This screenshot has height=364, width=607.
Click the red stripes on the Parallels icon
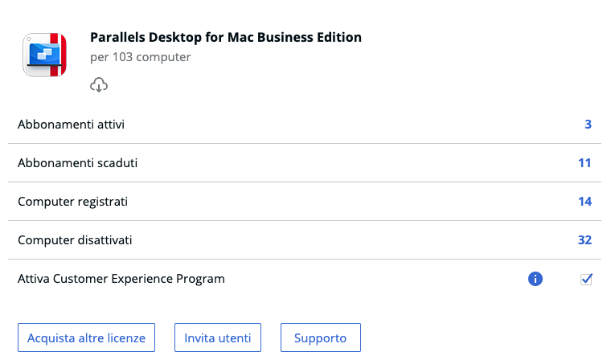57,55
